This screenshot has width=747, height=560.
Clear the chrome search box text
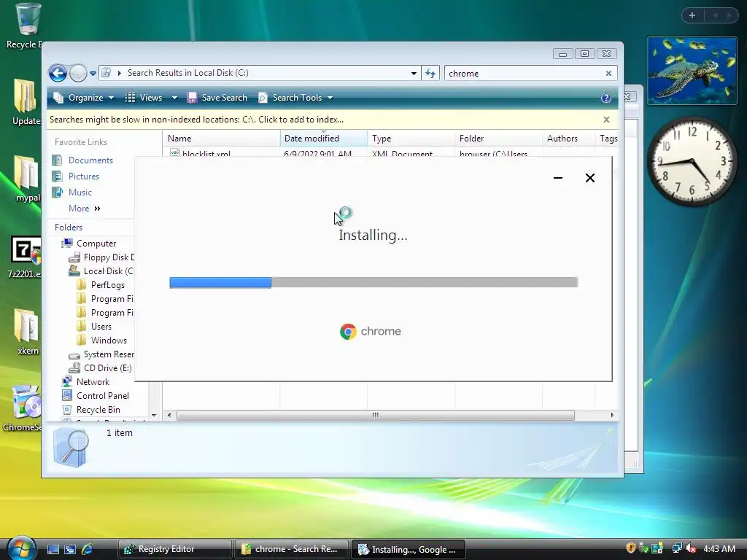click(608, 74)
